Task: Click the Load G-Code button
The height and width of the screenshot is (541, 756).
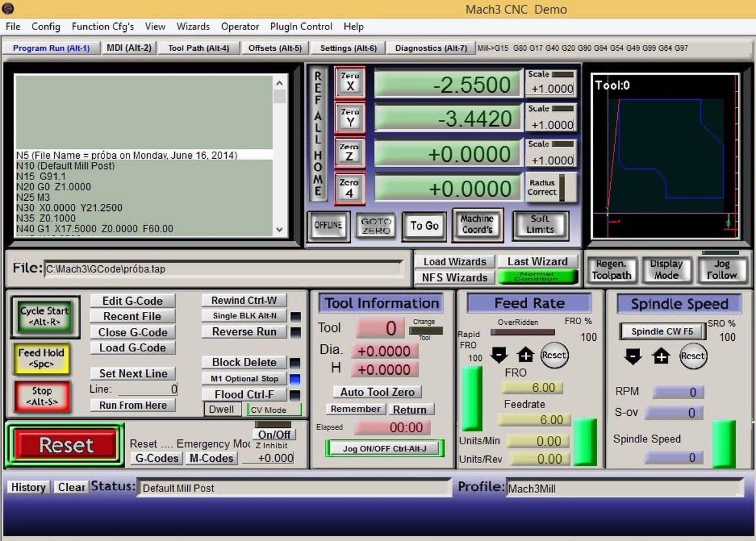Action: 132,348
